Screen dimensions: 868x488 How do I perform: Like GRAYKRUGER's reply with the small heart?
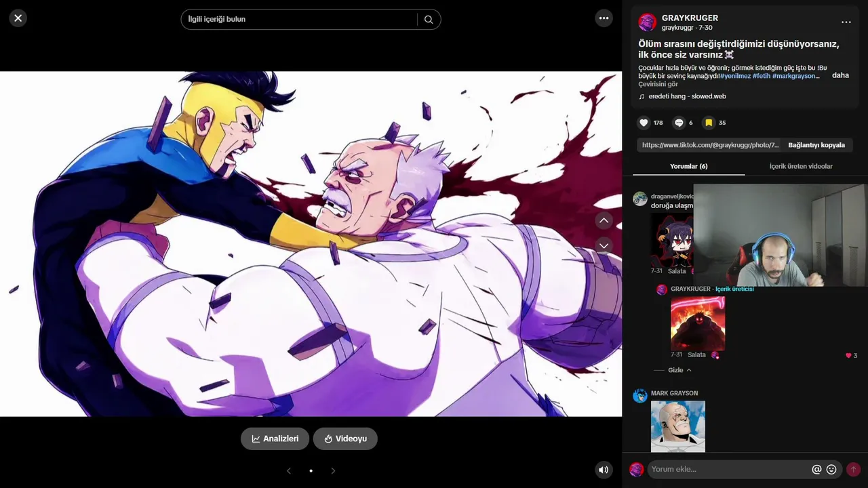coord(848,355)
